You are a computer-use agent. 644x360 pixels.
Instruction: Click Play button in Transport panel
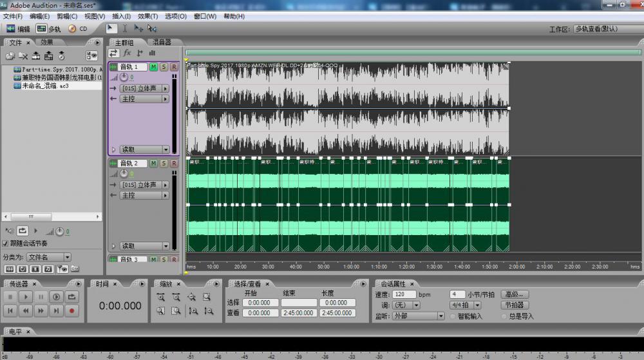pyautogui.click(x=26, y=297)
